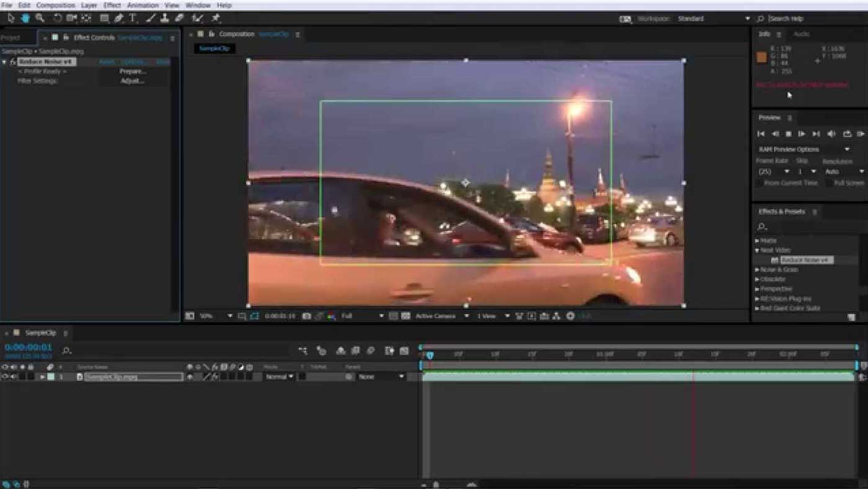
Task: Click the Adjust... filter settings button
Action: (x=132, y=81)
